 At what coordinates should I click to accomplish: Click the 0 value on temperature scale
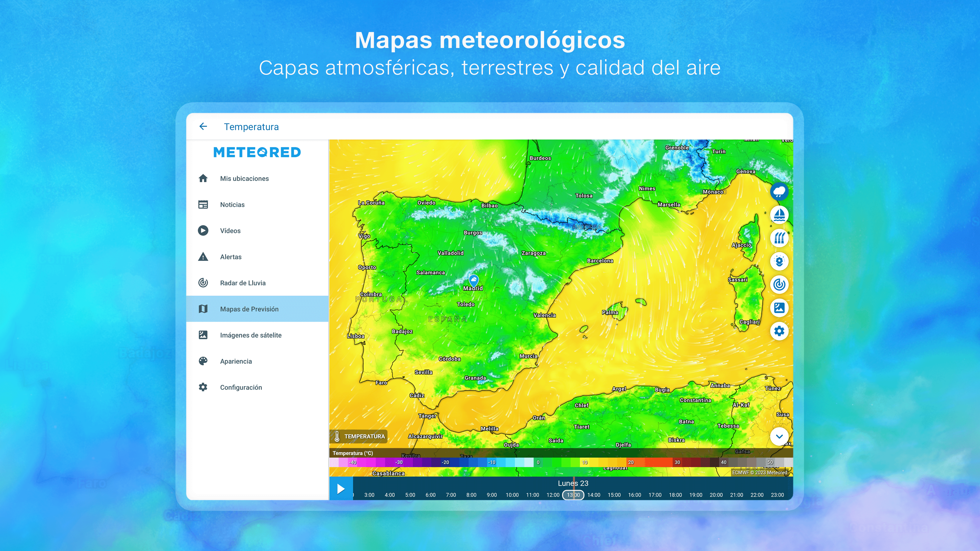(x=538, y=462)
